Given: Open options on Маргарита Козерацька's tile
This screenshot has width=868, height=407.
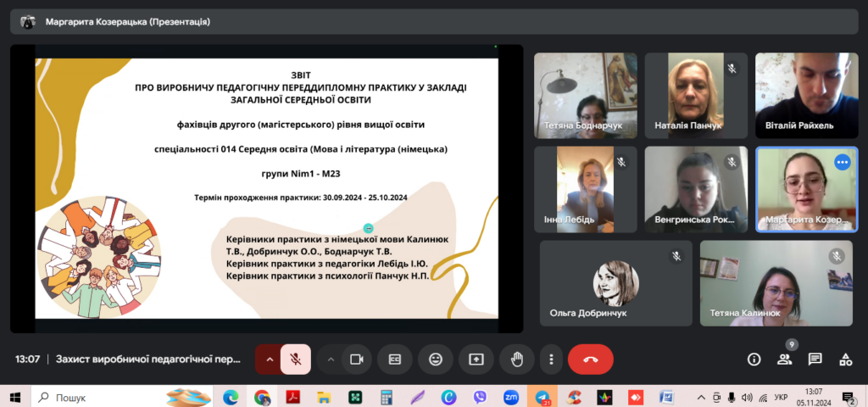Looking at the screenshot, I should (842, 162).
